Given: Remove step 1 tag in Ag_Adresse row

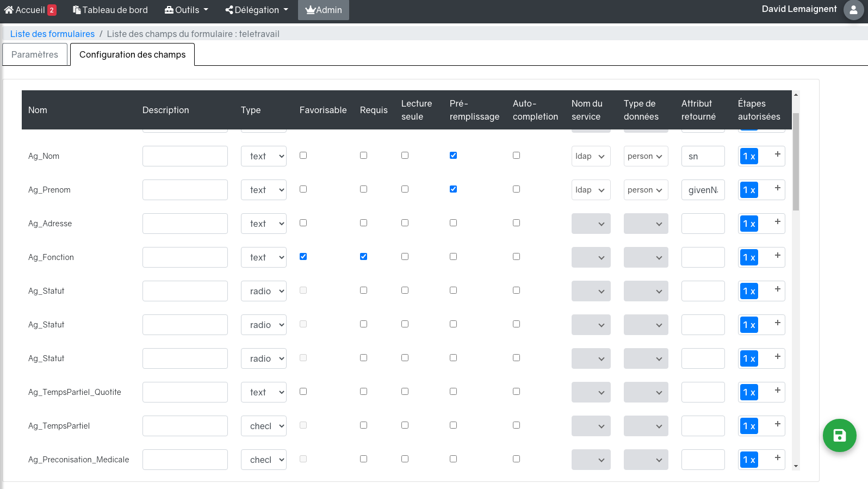Looking at the screenshot, I should [753, 224].
